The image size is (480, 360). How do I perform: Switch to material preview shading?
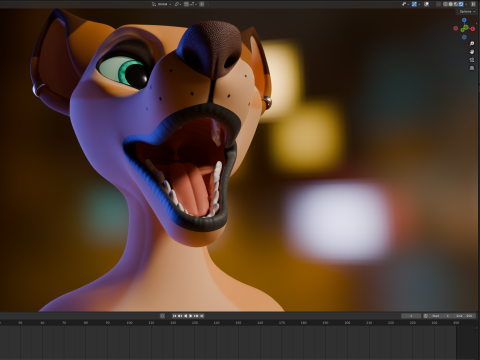[456, 4]
